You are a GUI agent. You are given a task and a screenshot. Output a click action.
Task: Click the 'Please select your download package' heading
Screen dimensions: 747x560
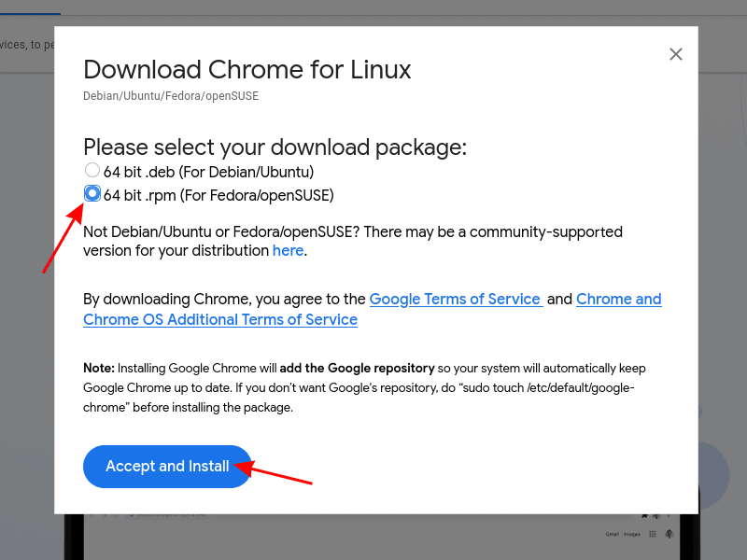[275, 147]
